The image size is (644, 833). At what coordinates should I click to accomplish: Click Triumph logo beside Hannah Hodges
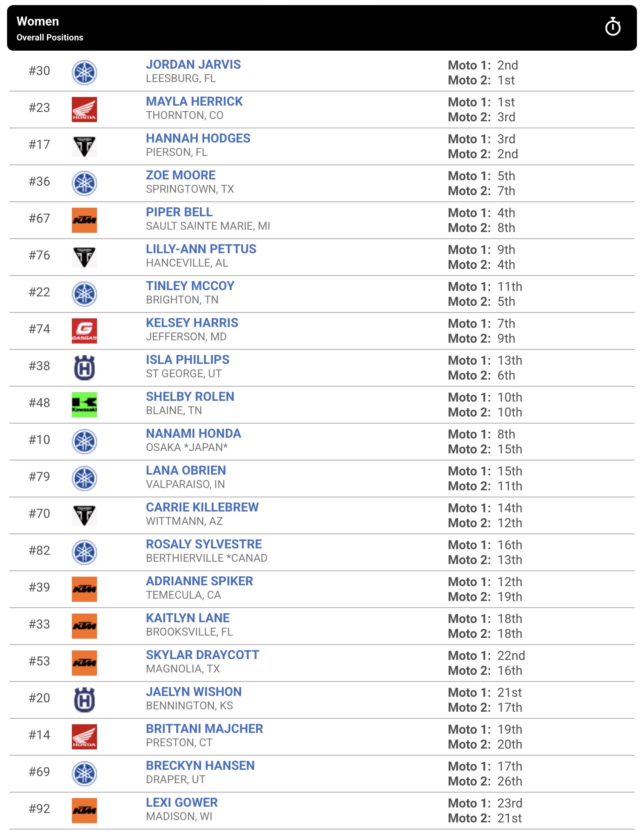(x=84, y=146)
